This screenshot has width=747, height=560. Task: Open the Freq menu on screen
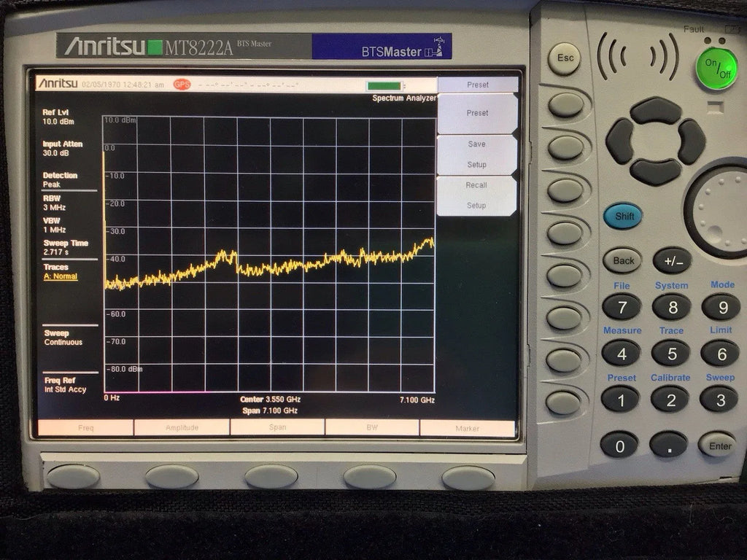[86, 427]
